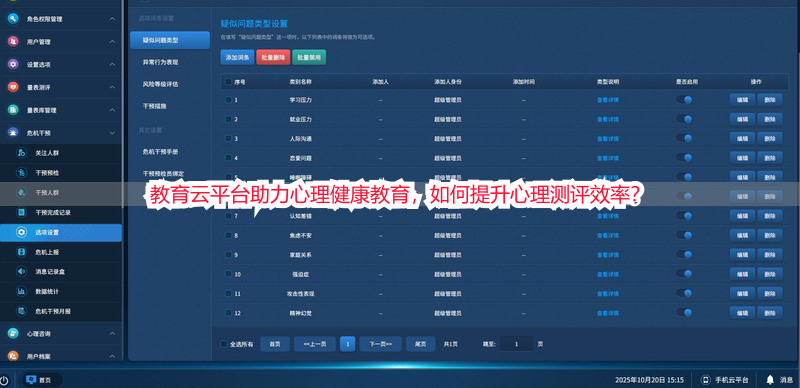Click the 添加词条 button
Screen dimensions: 800x388
pos(237,57)
